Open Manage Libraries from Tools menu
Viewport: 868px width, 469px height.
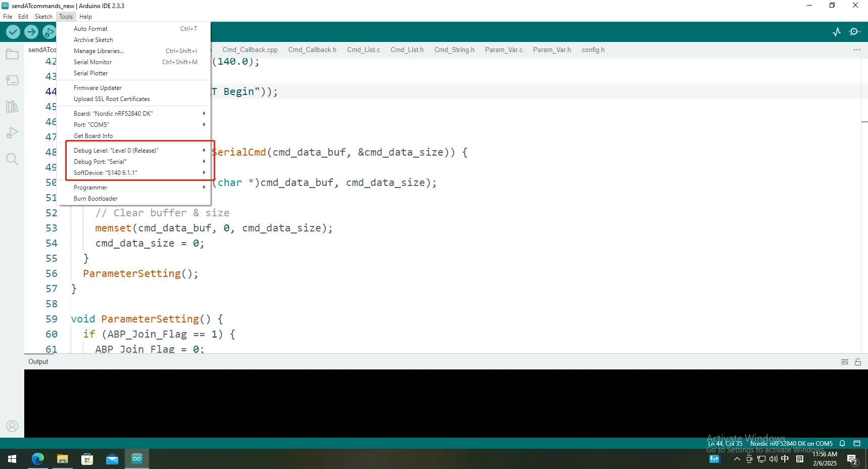133,51
